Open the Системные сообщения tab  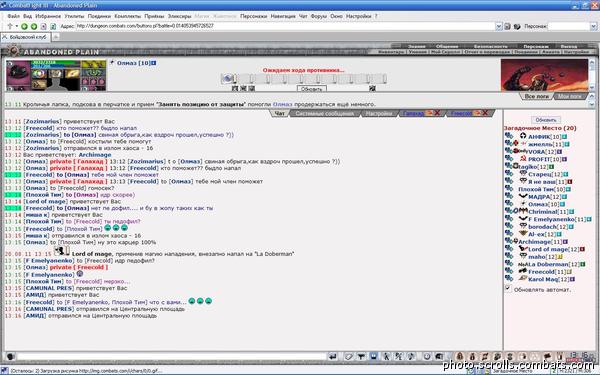pos(324,113)
